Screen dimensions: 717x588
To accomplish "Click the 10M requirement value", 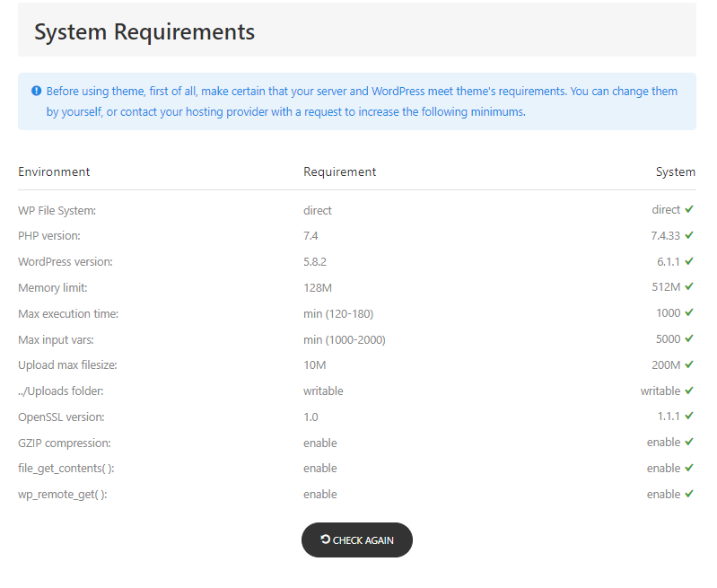I will (315, 365).
